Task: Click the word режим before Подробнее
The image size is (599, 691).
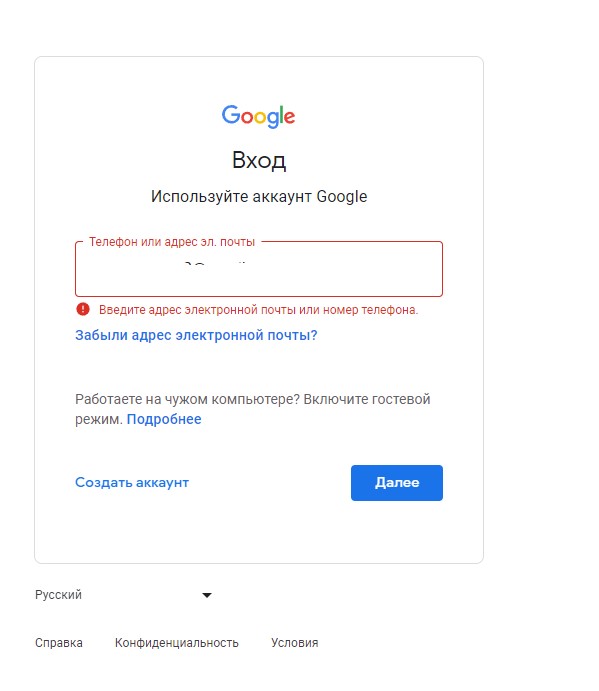Action: 99,419
